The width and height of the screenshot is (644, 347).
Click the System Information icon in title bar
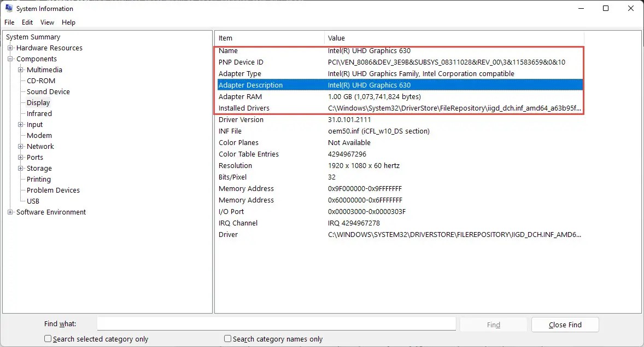click(8, 8)
